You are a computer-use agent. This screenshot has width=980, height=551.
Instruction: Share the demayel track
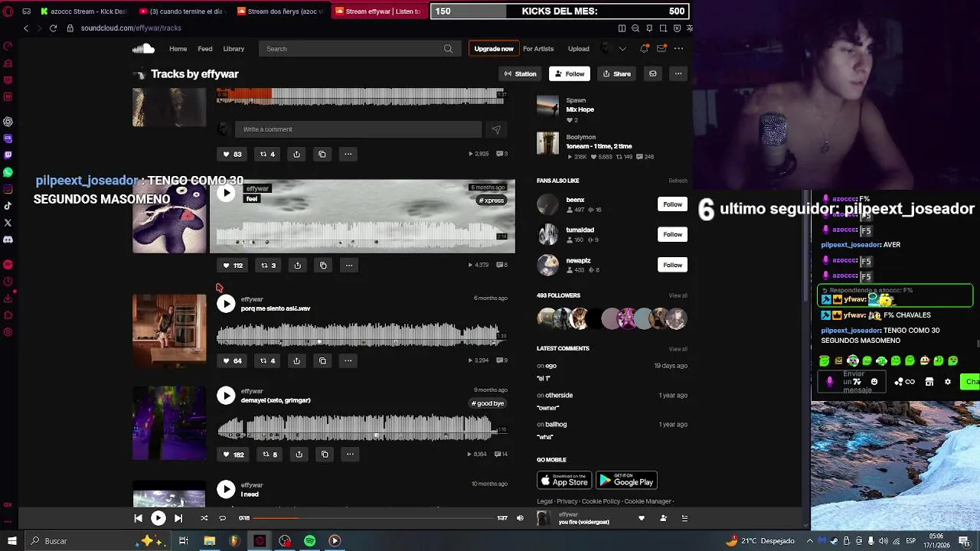pyautogui.click(x=299, y=455)
